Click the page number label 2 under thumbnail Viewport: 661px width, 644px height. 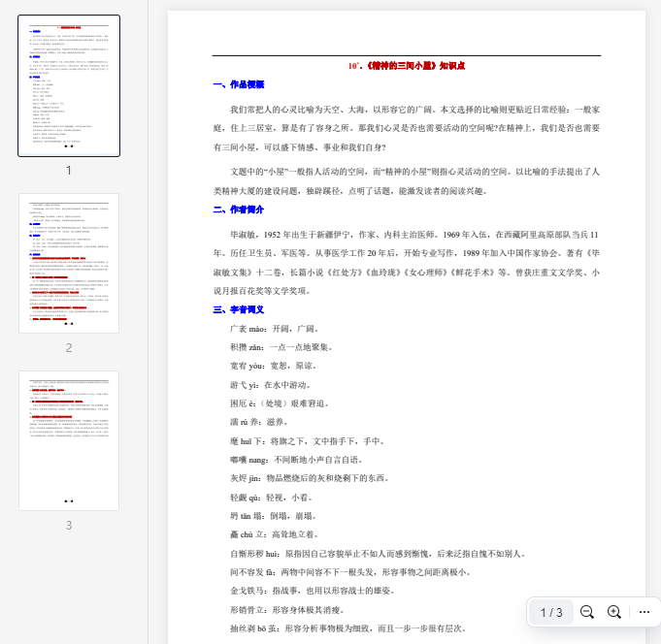(x=69, y=347)
